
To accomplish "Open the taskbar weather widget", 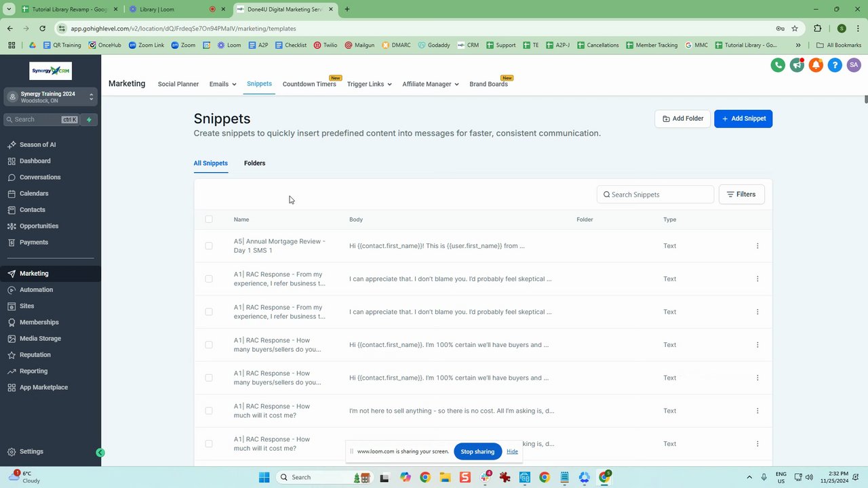I will click(x=26, y=477).
